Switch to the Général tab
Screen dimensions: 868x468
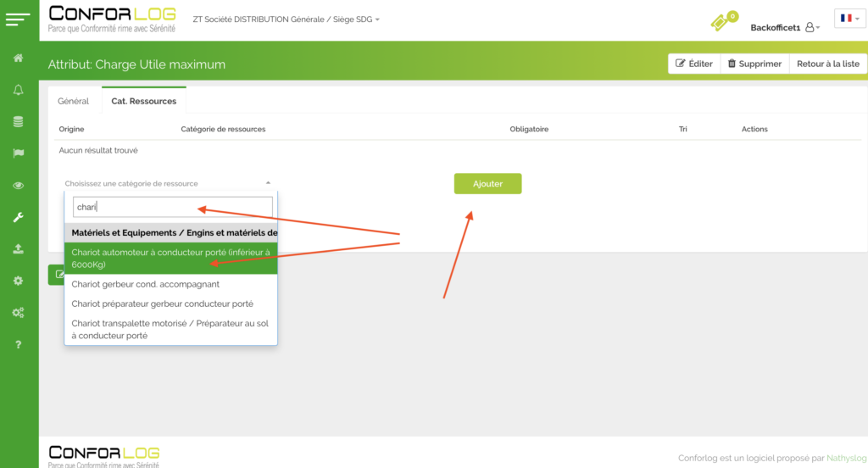[x=73, y=101]
